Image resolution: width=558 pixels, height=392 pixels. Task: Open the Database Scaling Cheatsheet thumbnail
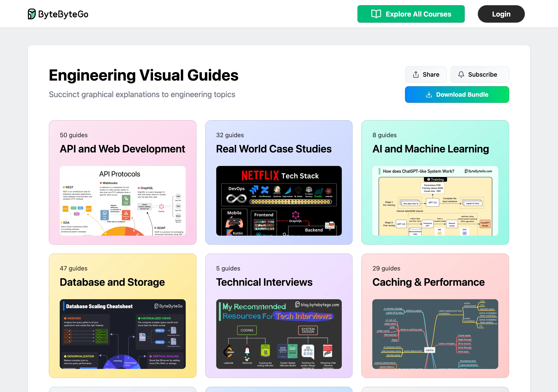click(122, 334)
